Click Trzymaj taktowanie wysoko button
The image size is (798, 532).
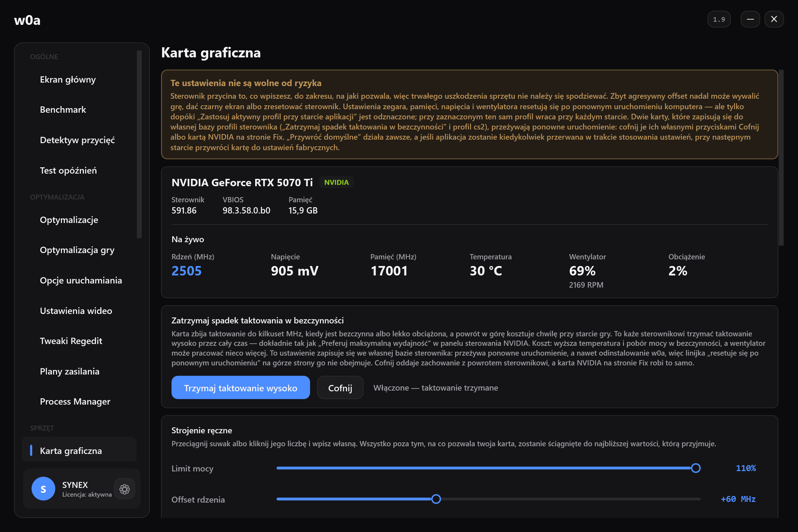(x=240, y=387)
